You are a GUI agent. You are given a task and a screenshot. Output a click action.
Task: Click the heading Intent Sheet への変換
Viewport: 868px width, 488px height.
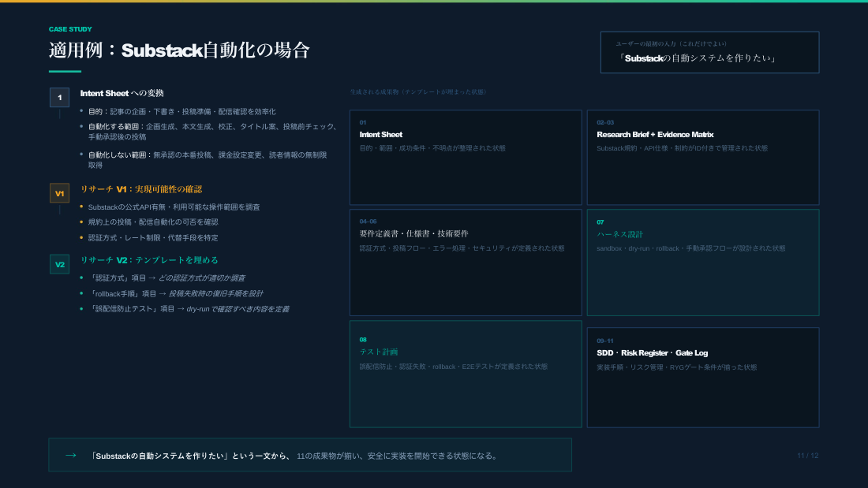tap(122, 94)
